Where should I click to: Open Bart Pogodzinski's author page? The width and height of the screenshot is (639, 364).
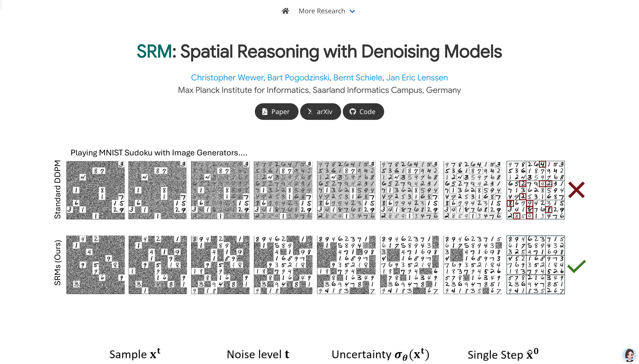pos(299,78)
